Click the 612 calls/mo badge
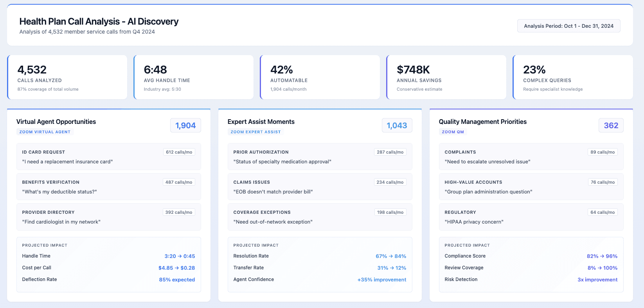This screenshot has width=644, height=308. 179,152
